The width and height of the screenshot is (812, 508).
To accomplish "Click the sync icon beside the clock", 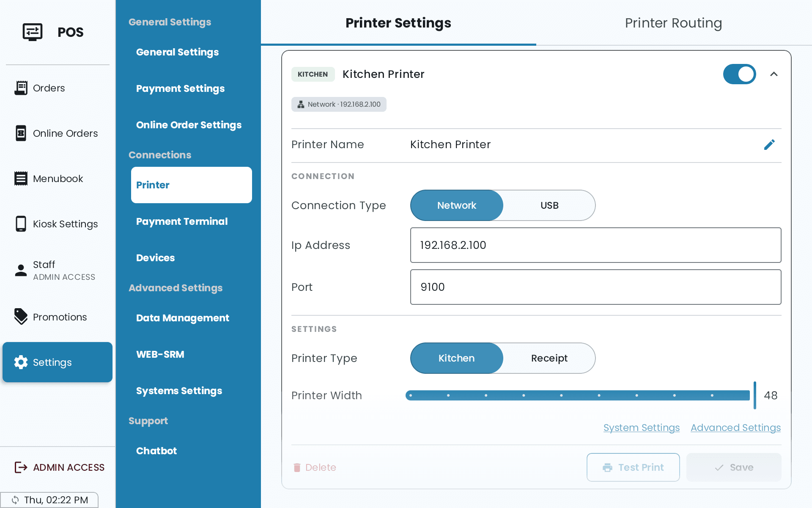I will (15, 500).
